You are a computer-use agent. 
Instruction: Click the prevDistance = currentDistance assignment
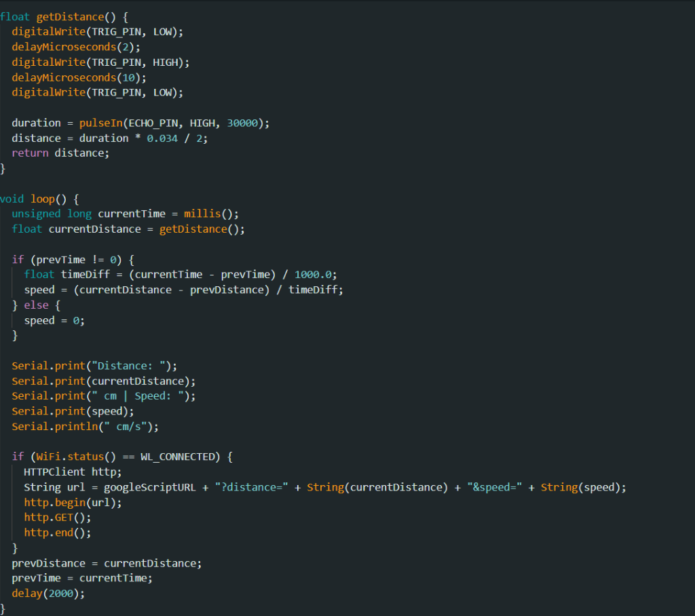[107, 564]
